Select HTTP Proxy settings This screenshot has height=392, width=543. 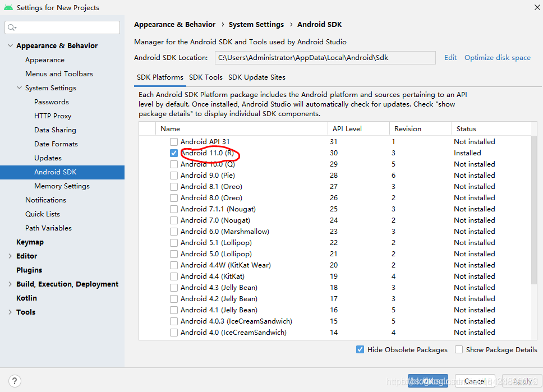pyautogui.click(x=53, y=116)
